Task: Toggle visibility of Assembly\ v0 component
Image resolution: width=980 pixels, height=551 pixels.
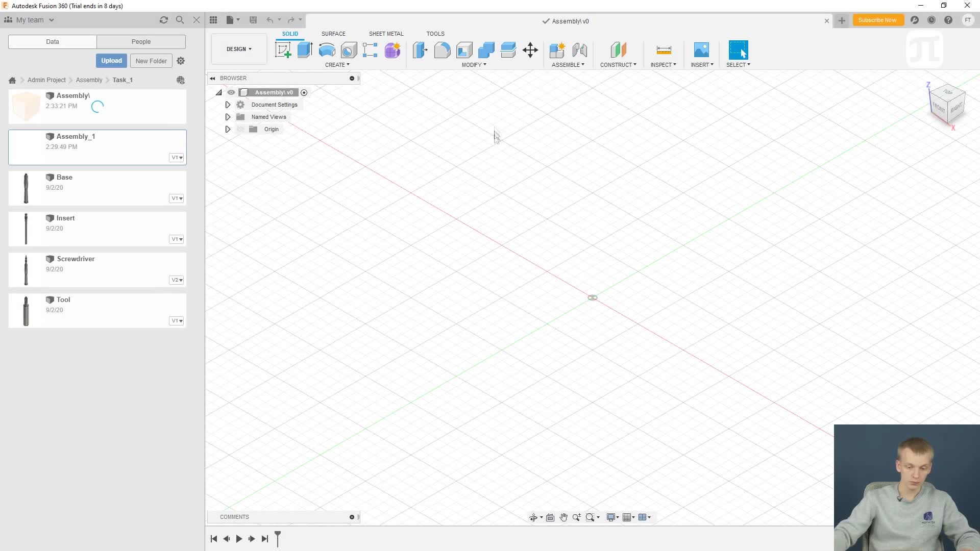Action: point(231,92)
